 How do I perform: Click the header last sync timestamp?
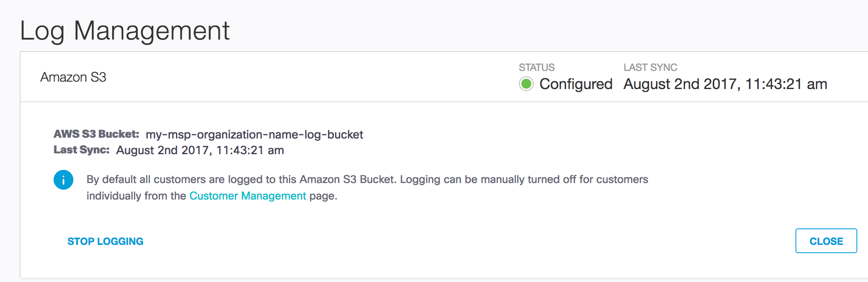click(x=725, y=84)
